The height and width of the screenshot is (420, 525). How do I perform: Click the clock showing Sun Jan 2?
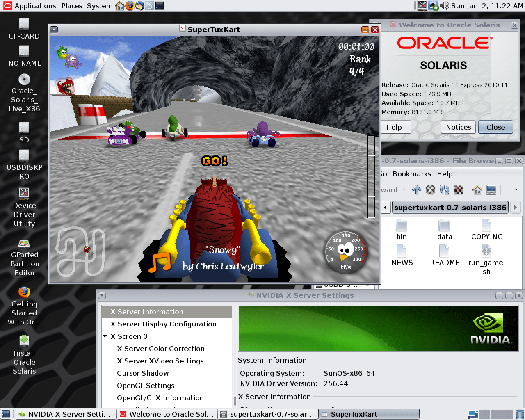coord(487,6)
